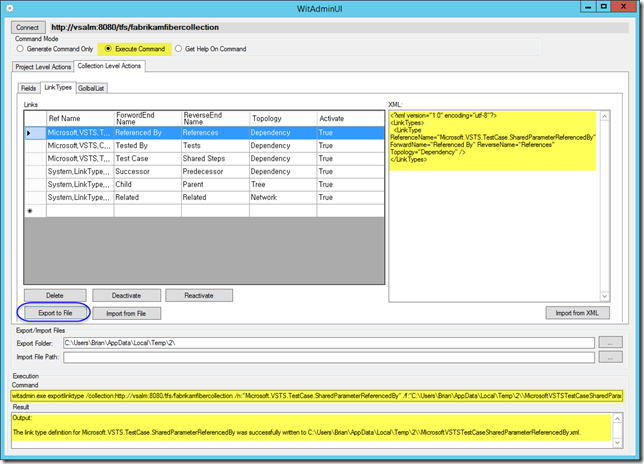Click the 'Network' topology cell
This screenshot has width=644, height=464.
[283, 197]
